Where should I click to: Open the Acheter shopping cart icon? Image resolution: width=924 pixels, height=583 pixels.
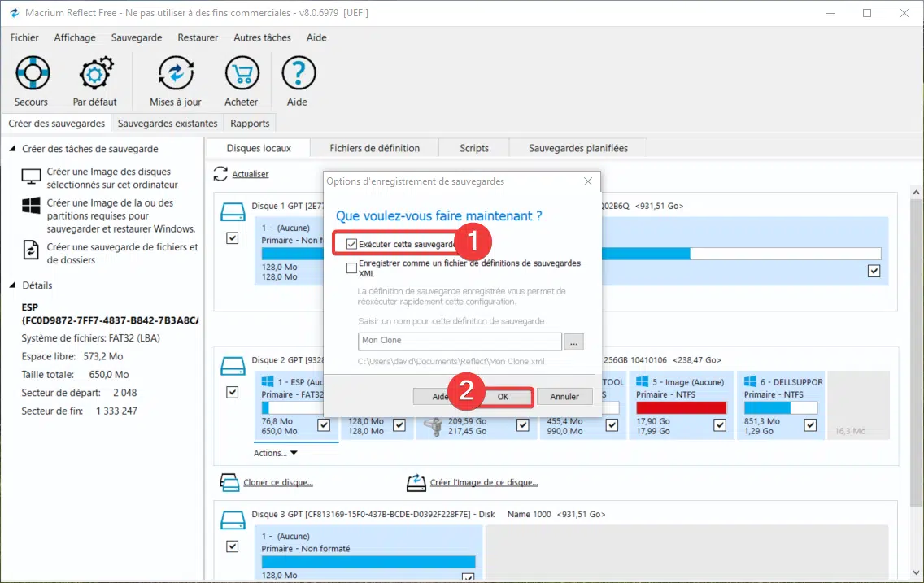(x=242, y=73)
